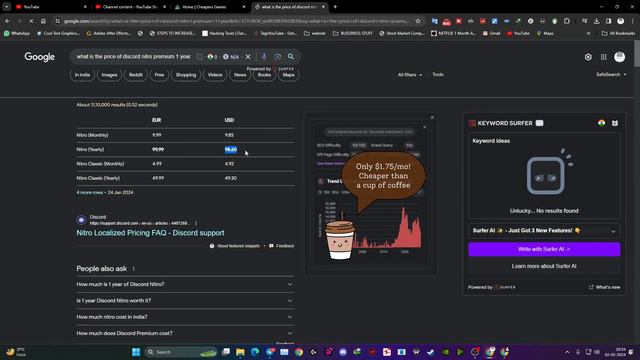This screenshot has height=360, width=640.
Task: Open the All filters dropdown
Action: click(410, 75)
